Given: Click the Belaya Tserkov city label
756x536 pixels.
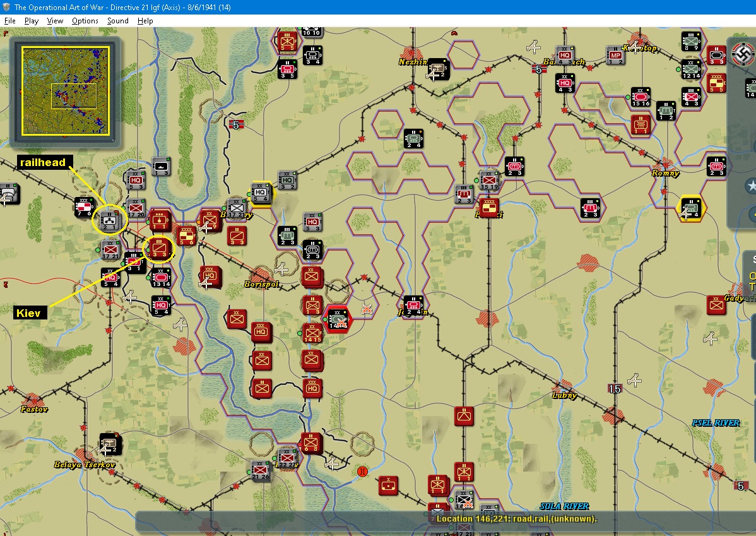Looking at the screenshot, I should (x=85, y=465).
